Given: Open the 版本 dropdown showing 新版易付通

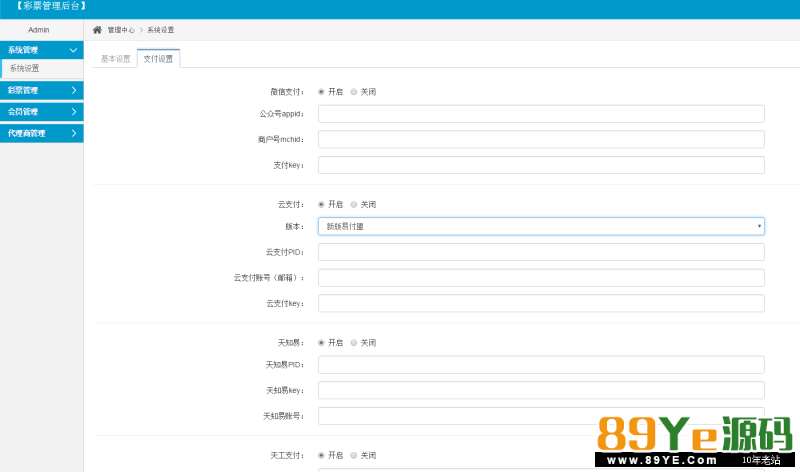Looking at the screenshot, I should [541, 227].
